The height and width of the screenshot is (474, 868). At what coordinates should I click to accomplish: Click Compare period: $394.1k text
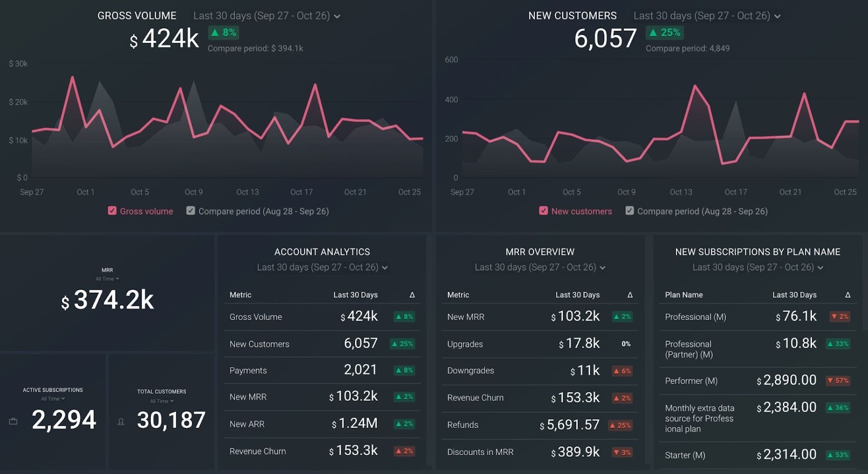[x=255, y=48]
